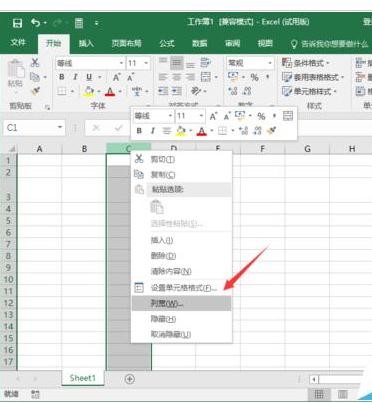Image resolution: width=372 pixels, height=403 pixels.
Task: Click increase font size in mini toolbar
Action: point(213,116)
